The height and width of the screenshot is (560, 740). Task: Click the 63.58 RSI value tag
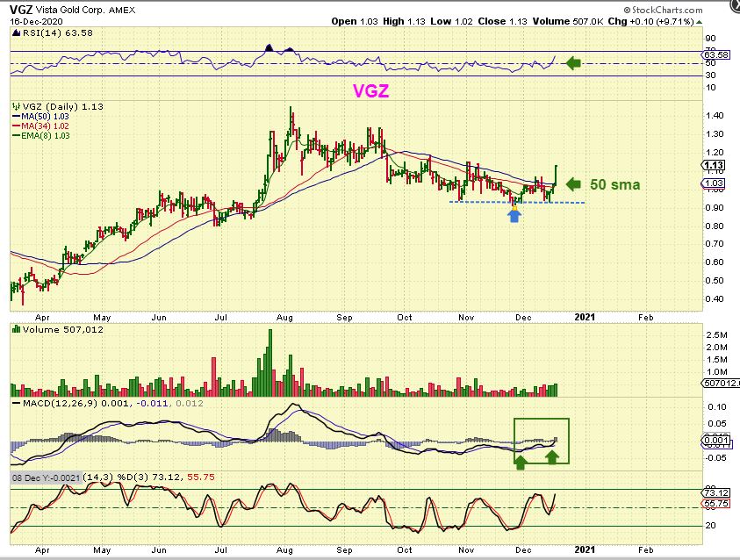click(x=716, y=54)
